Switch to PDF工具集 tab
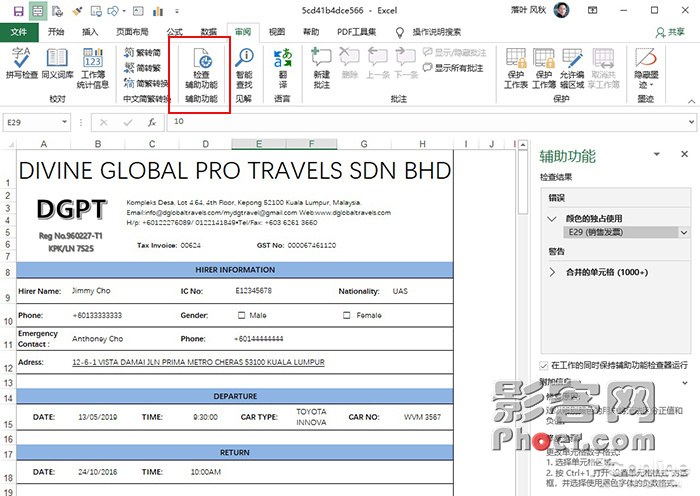This screenshot has height=496, width=700. [x=356, y=32]
